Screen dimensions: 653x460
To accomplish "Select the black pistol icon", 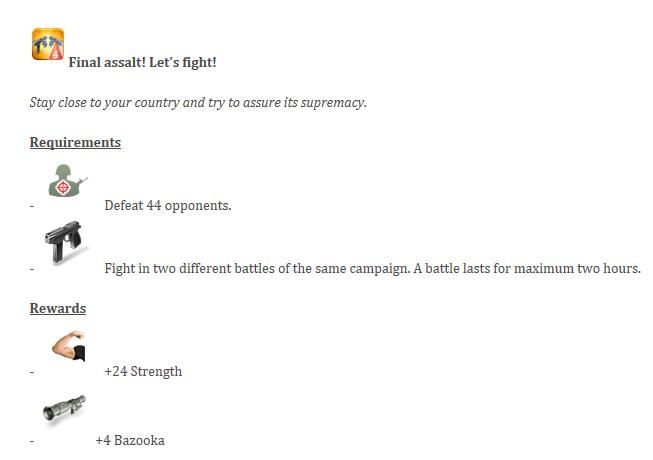I will [64, 242].
